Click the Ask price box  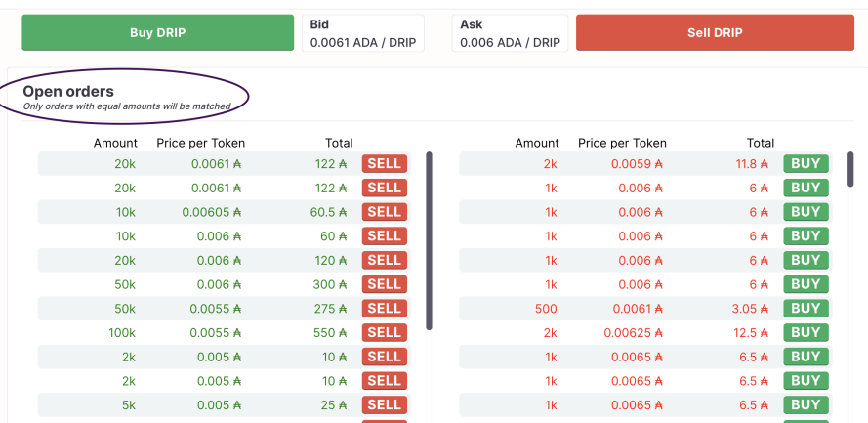510,33
